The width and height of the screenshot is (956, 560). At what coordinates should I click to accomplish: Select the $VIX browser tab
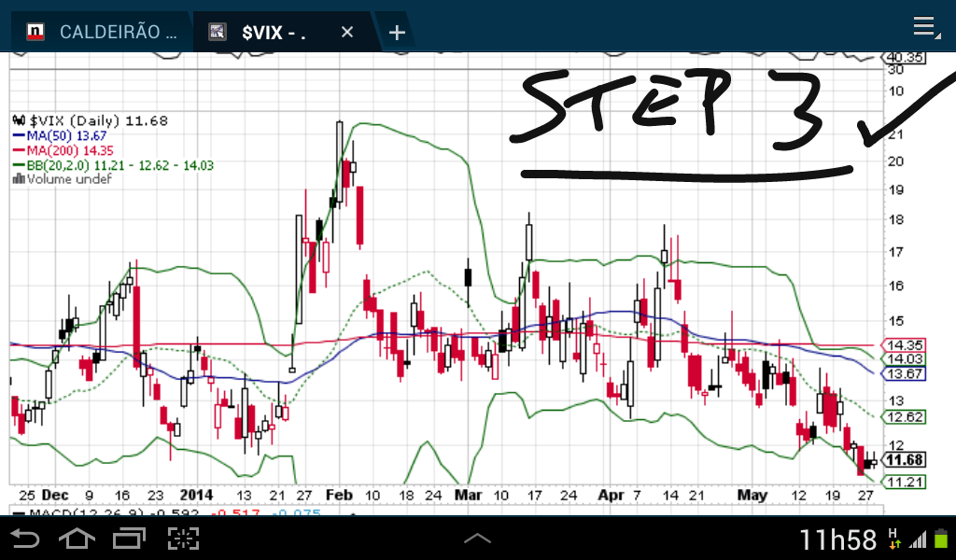click(287, 32)
